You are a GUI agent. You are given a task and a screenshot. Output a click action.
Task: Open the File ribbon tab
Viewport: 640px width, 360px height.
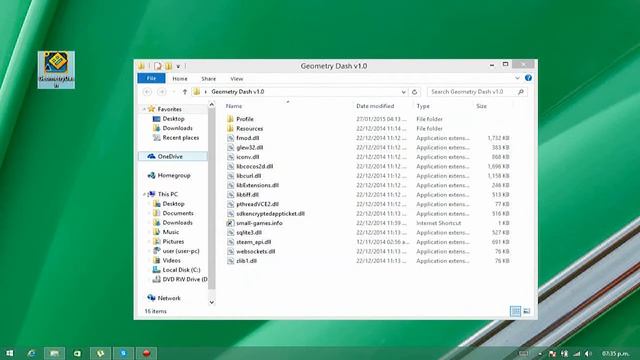151,78
